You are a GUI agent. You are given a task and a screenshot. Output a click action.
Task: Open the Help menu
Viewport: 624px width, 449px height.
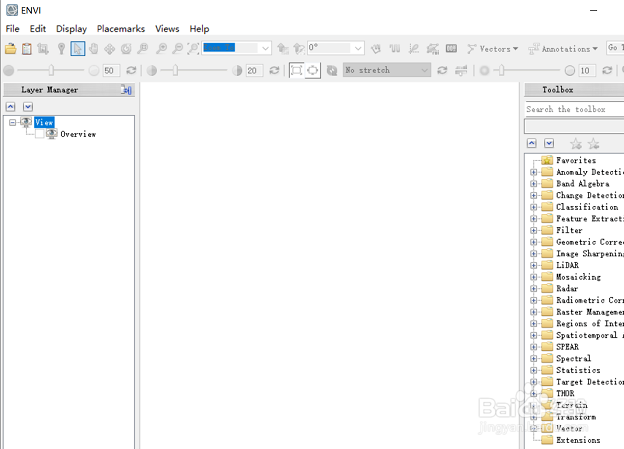point(199,29)
